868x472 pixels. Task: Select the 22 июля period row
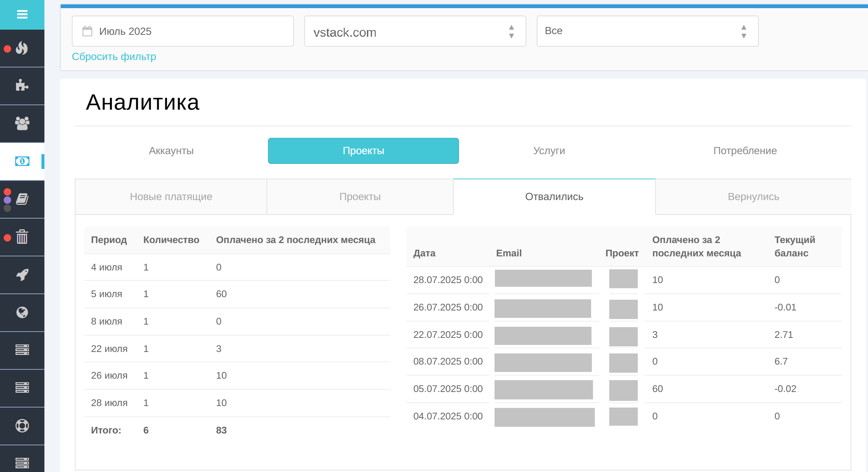click(237, 349)
